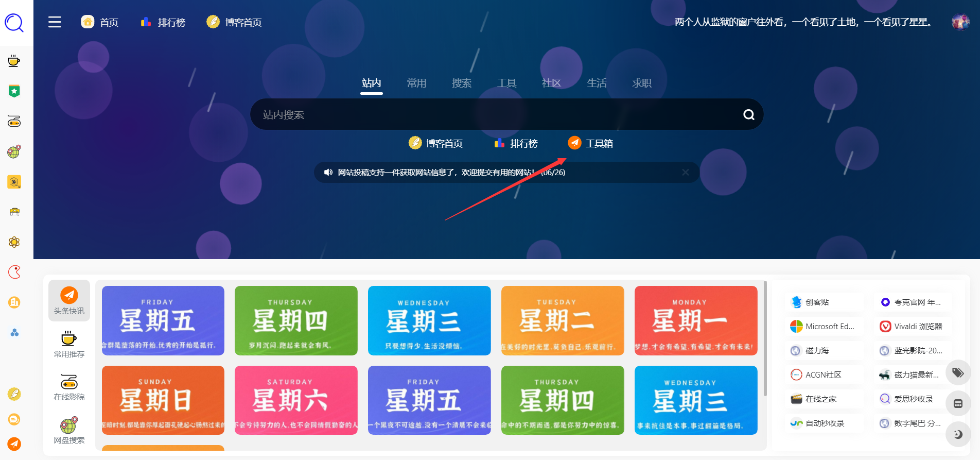Click 工具箱 link below search box
This screenshot has height=460, width=980.
pos(590,143)
